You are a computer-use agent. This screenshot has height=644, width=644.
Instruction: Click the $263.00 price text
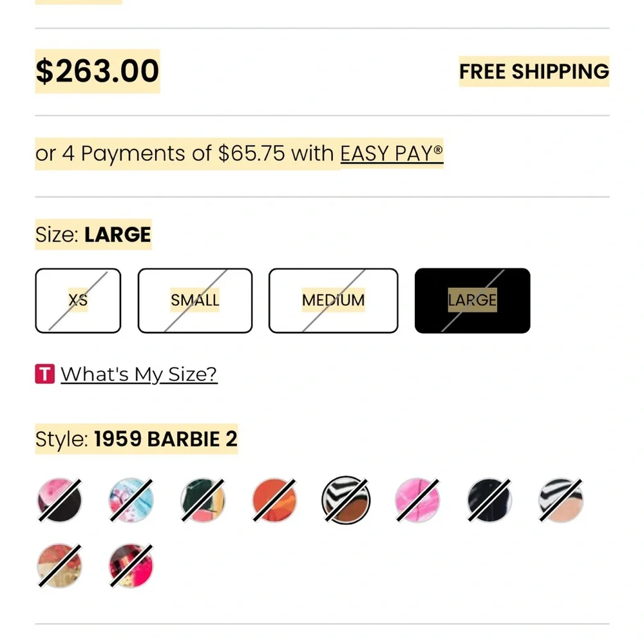(97, 71)
